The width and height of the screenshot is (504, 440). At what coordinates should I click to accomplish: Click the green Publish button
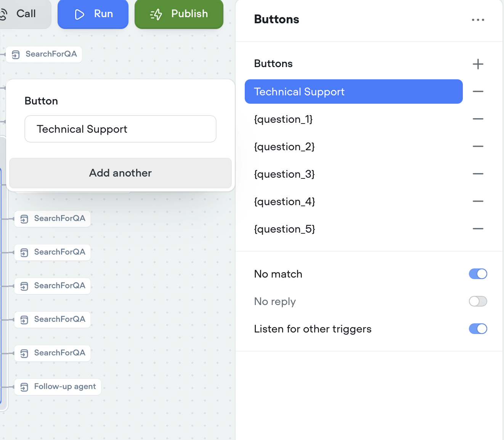(x=179, y=14)
